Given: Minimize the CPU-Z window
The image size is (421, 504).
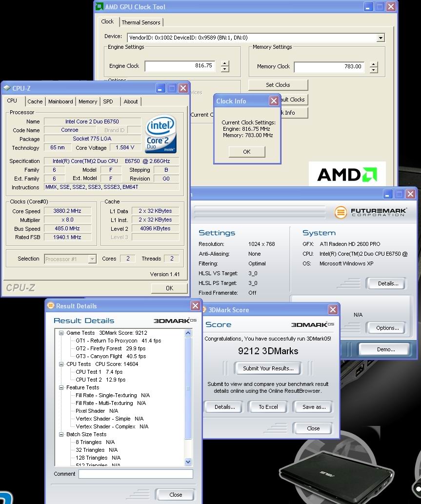Looking at the screenshot, I should point(160,88).
